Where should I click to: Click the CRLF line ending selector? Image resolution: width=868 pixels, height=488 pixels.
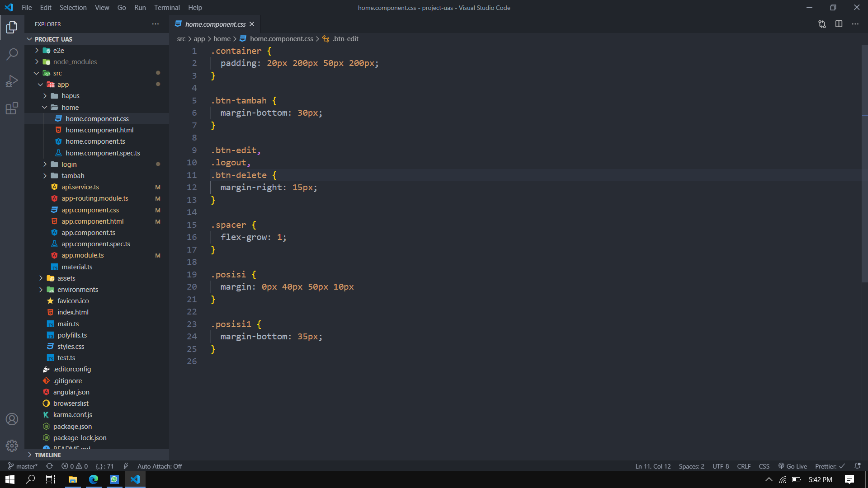tap(744, 466)
